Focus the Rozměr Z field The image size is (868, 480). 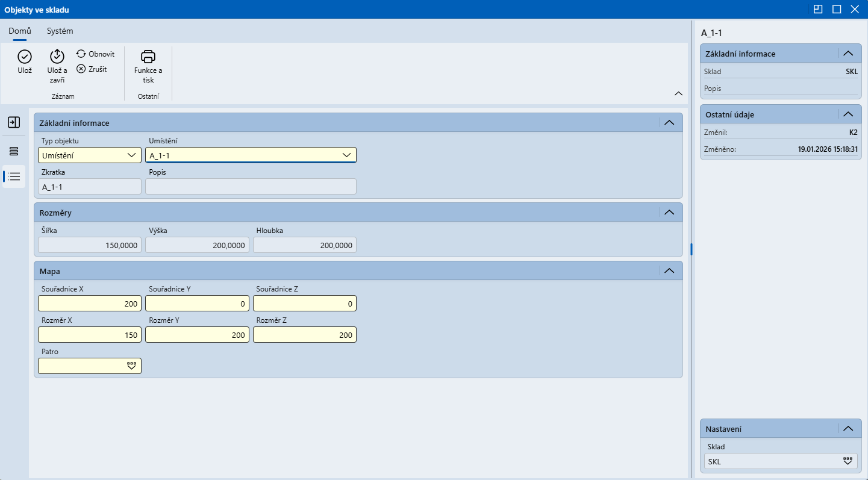[304, 335]
